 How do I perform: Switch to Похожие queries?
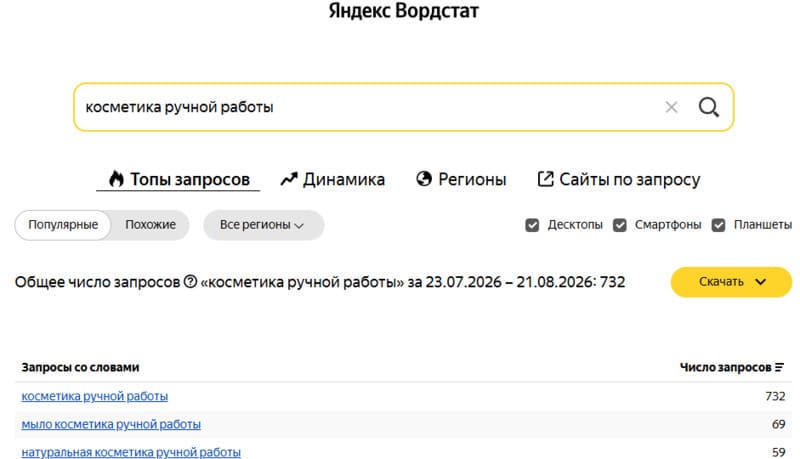click(151, 225)
